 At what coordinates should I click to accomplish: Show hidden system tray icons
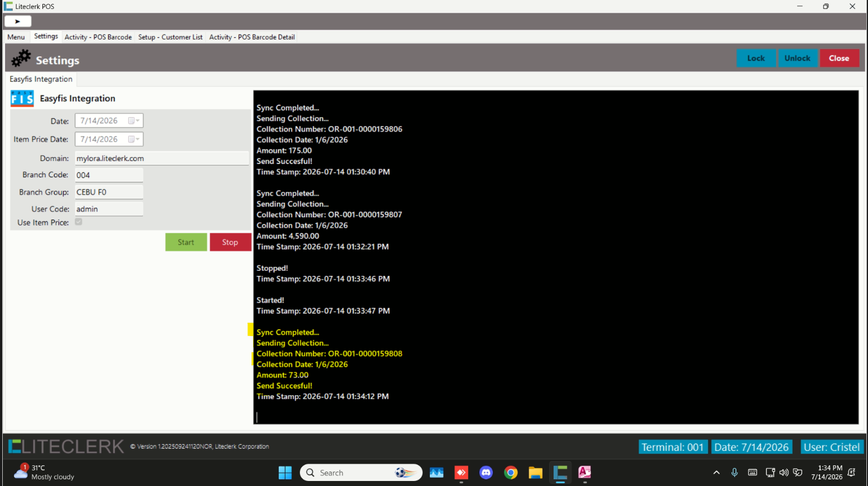click(716, 473)
